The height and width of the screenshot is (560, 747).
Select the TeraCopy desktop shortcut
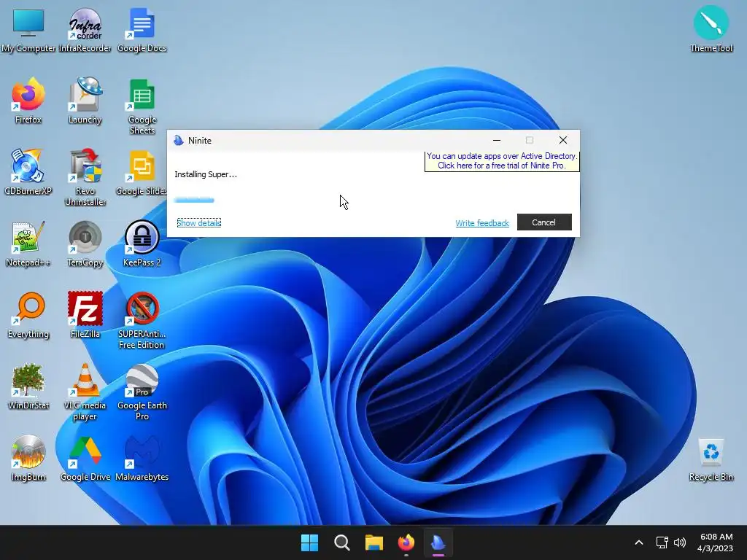(85, 244)
